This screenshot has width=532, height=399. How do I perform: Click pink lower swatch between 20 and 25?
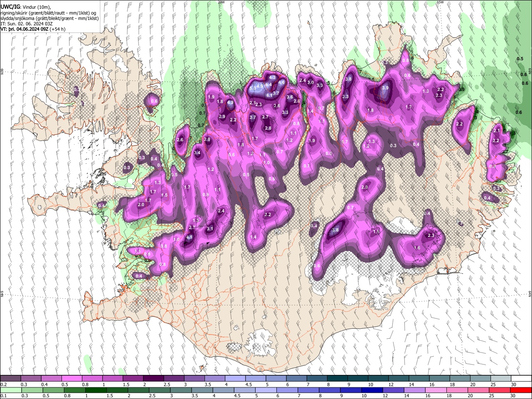click(478, 390)
